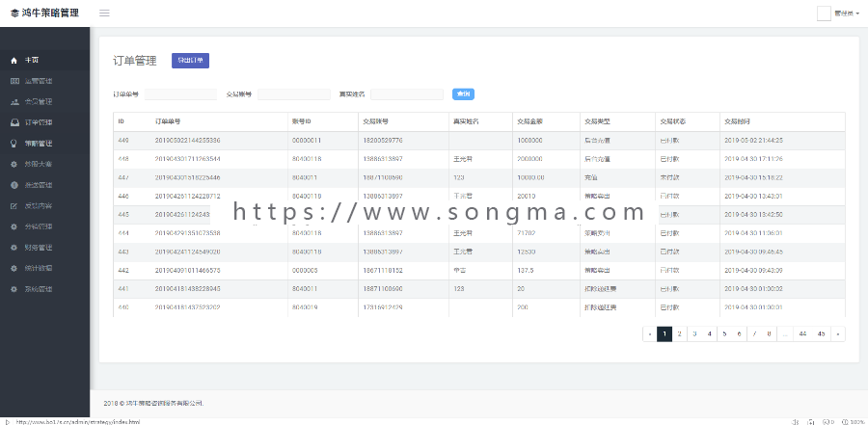Screen dimensions: 868x425
Task: Open 财务管理 via its gear icon
Action: 14,248
